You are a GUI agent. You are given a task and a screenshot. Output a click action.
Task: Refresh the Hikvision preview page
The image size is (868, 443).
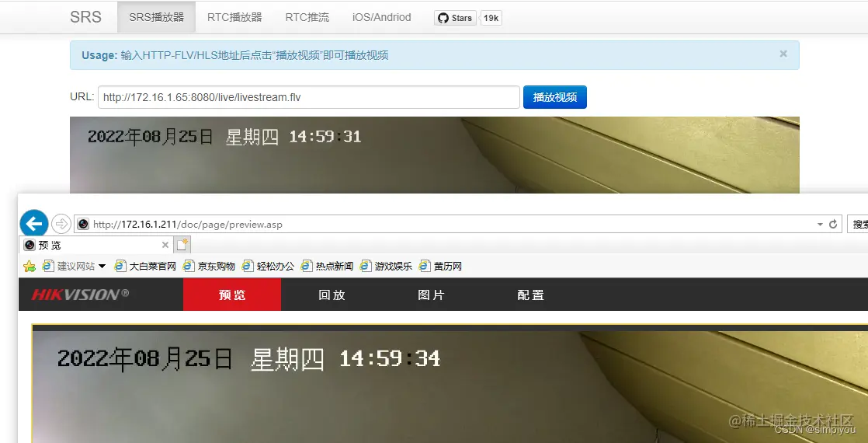(x=832, y=225)
